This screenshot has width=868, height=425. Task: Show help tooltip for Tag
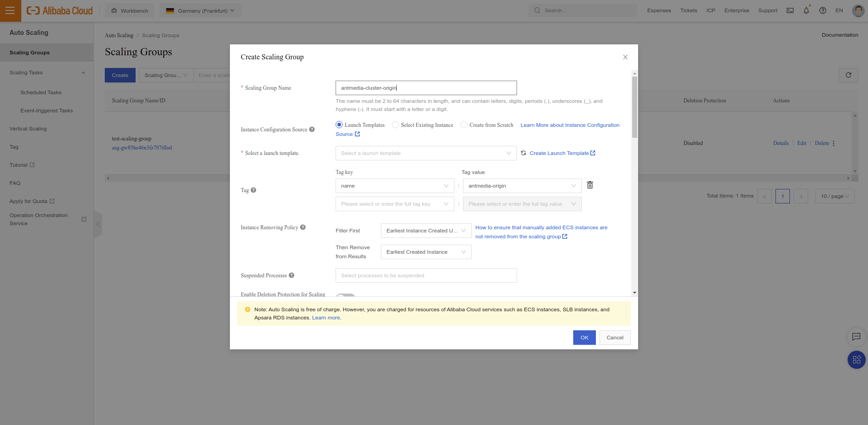coord(254,190)
